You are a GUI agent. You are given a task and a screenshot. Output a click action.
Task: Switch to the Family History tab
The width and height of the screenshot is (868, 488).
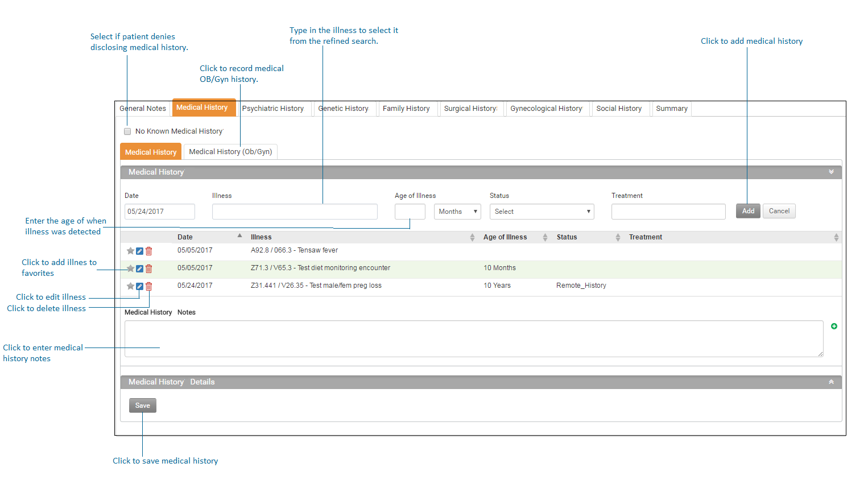pos(406,109)
